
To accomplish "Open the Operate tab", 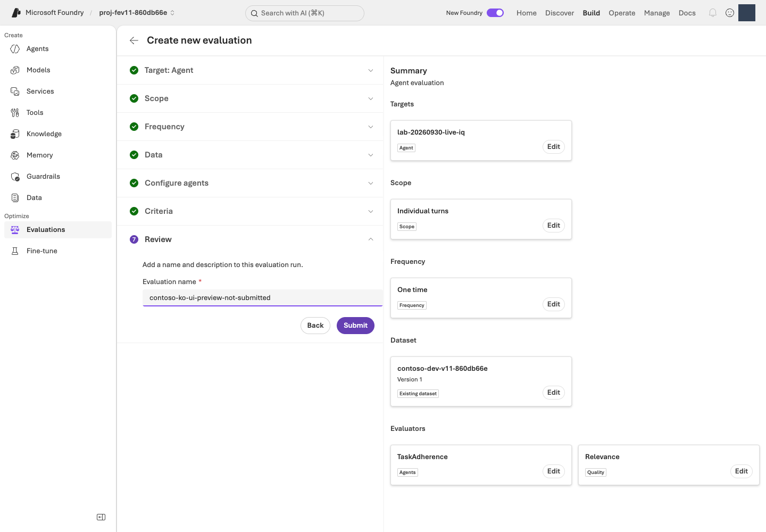I will [622, 13].
